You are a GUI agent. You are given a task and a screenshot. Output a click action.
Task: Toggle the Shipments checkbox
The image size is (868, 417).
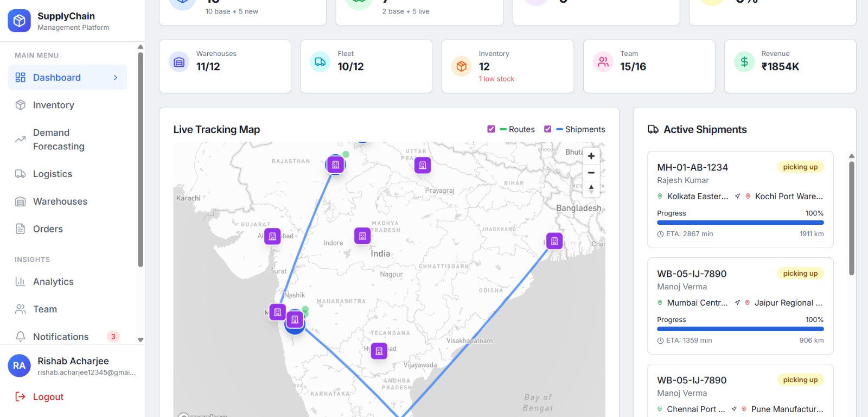(547, 129)
